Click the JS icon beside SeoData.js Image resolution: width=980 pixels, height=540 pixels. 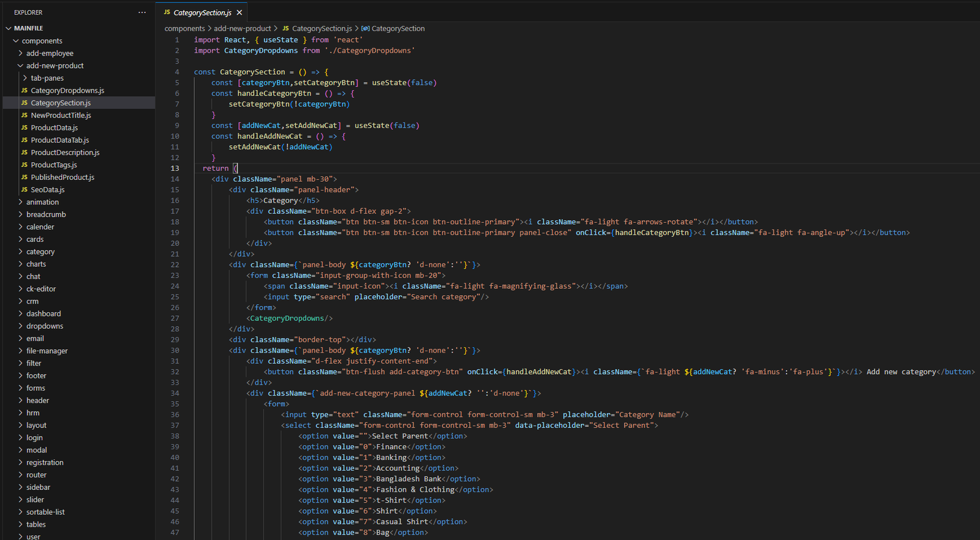click(24, 190)
